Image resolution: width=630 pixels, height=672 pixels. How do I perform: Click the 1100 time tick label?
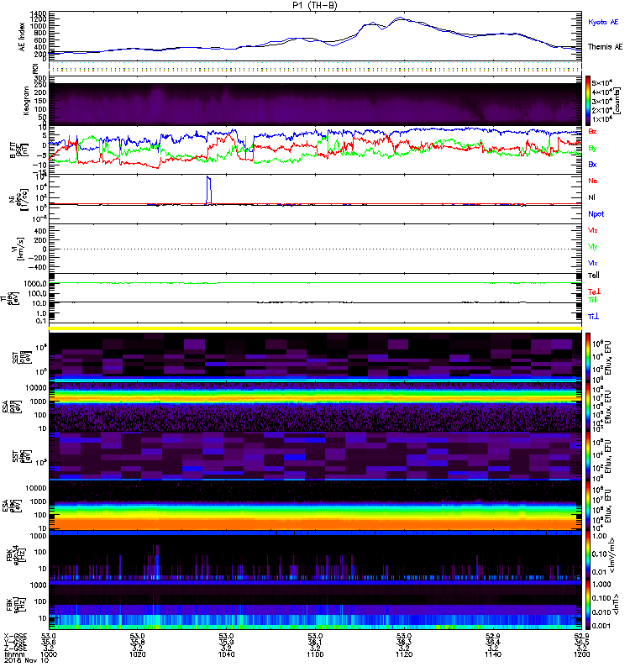315,654
